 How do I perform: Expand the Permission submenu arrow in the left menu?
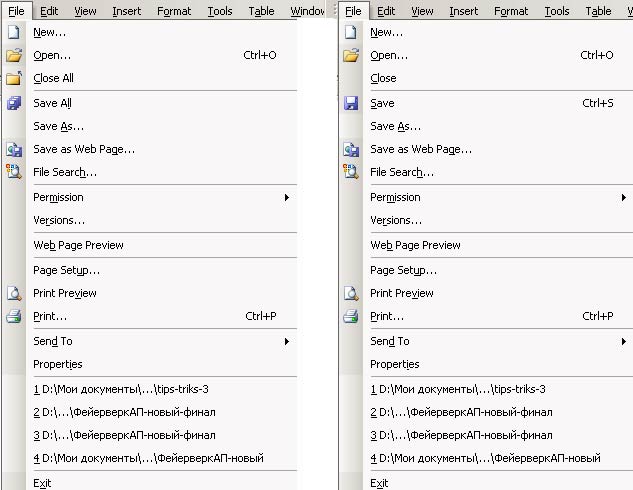click(286, 197)
